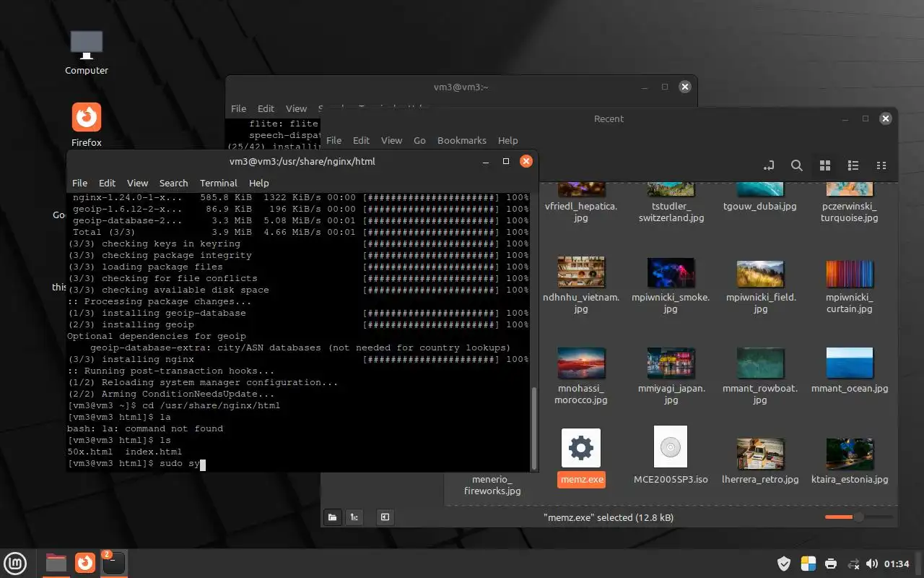Viewport: 924px width, 578px height.
Task: Click the Recent window title bar
Action: [609, 118]
